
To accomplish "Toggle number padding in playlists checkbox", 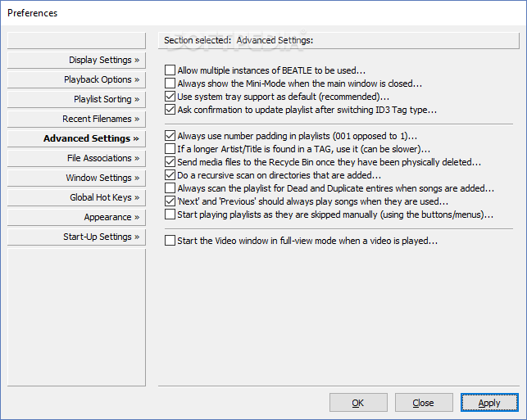I will tap(170, 136).
